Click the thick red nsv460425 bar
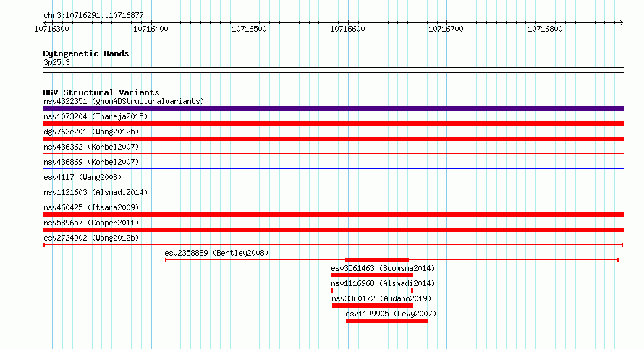The height and width of the screenshot is (349, 644). click(x=333, y=215)
